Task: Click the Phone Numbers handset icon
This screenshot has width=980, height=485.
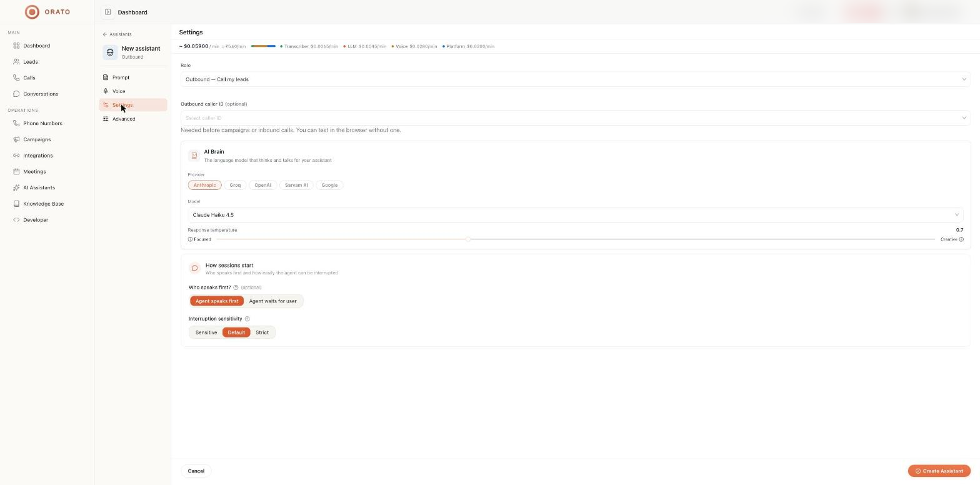Action: click(x=16, y=123)
